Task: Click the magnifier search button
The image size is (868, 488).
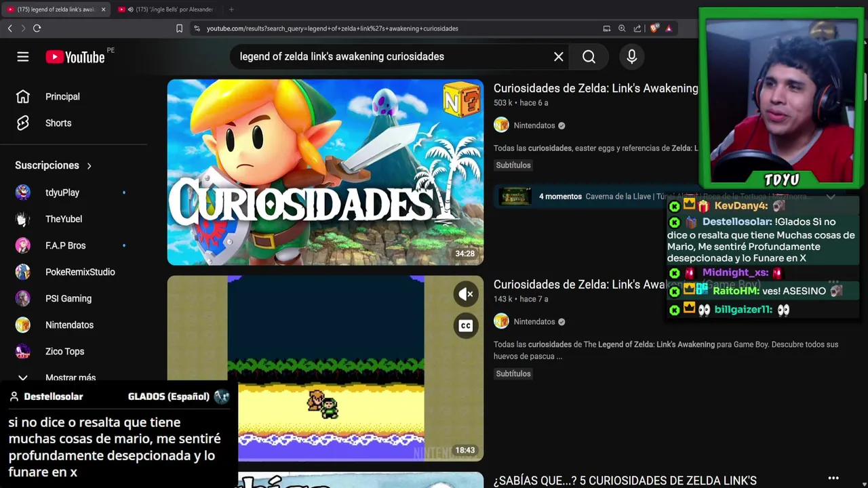Action: pyautogui.click(x=589, y=57)
